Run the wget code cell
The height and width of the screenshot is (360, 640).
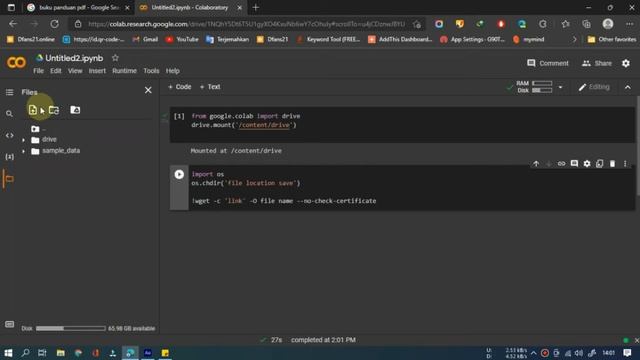point(179,175)
